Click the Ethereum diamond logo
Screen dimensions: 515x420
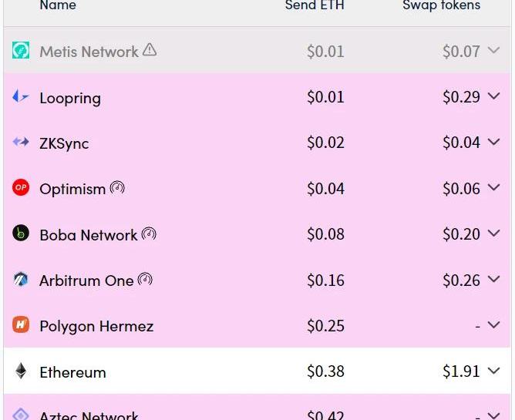coord(21,371)
